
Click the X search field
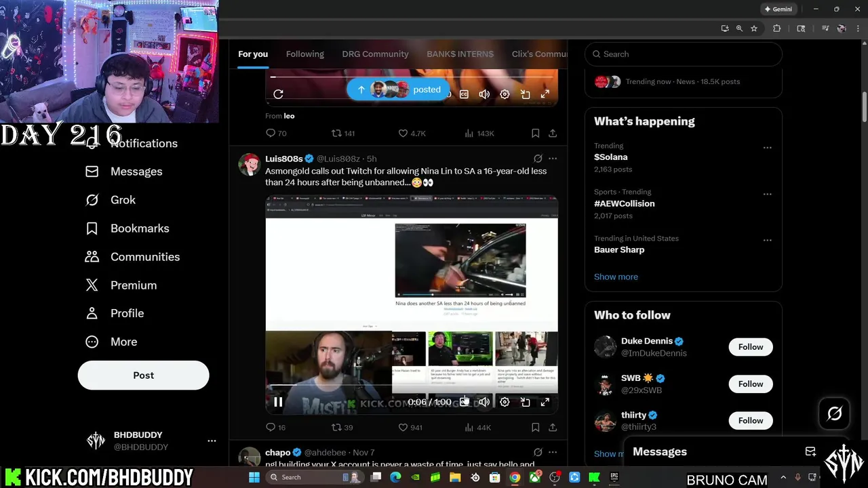coord(684,54)
